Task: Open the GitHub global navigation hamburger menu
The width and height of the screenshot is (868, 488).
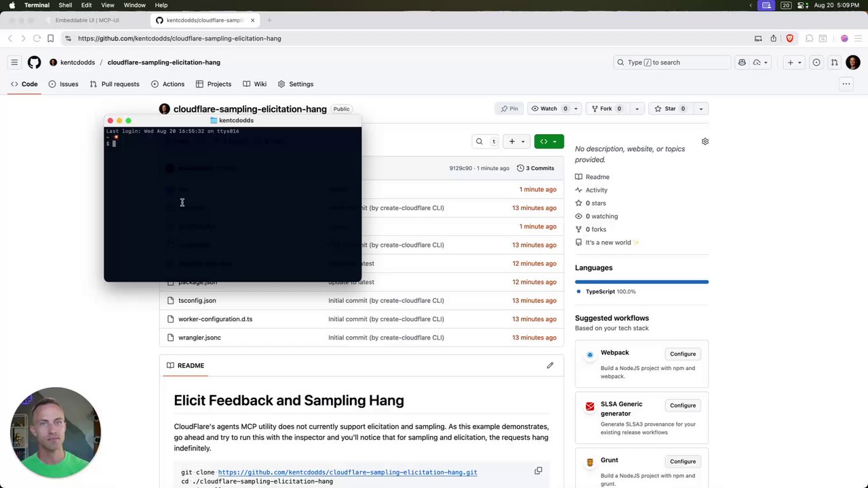Action: (x=14, y=62)
